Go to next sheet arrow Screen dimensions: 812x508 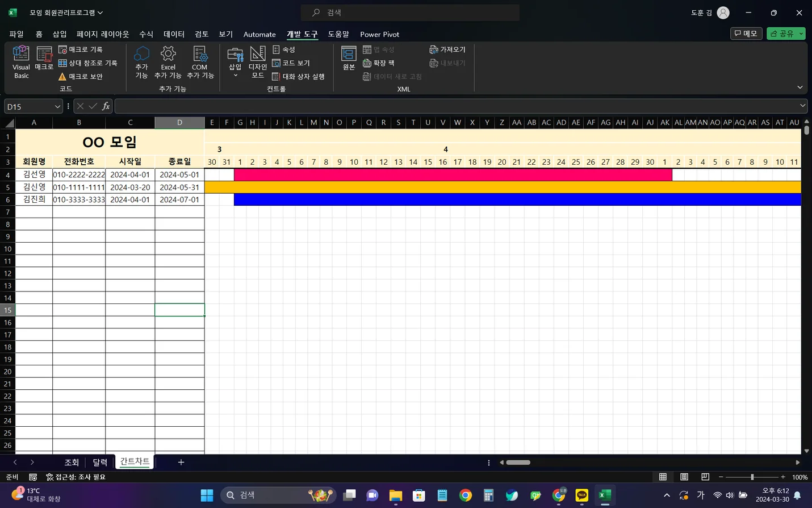click(x=32, y=462)
